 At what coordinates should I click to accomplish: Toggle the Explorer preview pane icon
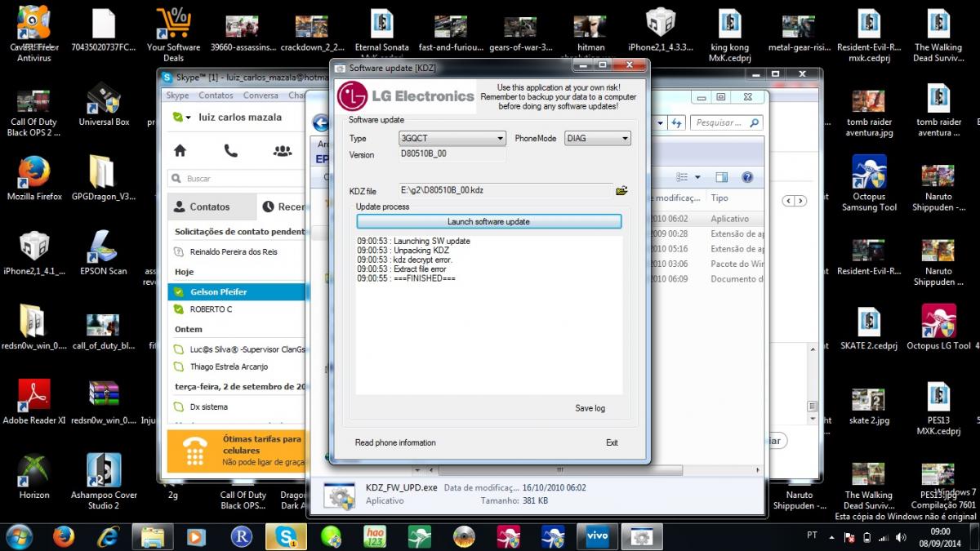point(722,177)
